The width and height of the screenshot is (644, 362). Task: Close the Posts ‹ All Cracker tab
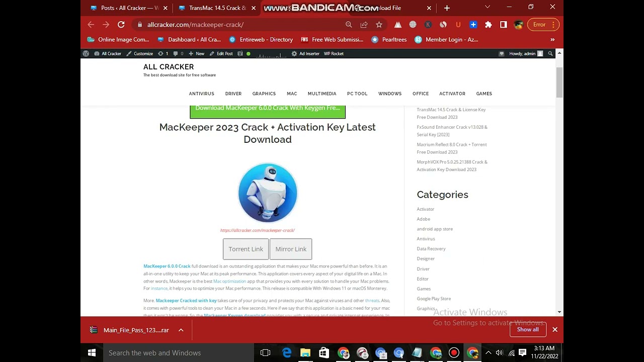tap(165, 8)
